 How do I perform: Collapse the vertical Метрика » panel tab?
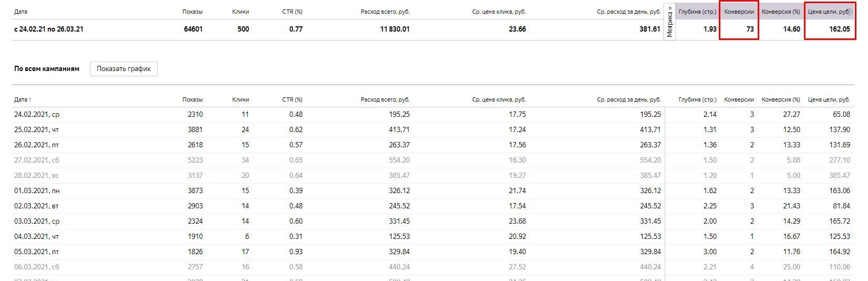tap(670, 22)
